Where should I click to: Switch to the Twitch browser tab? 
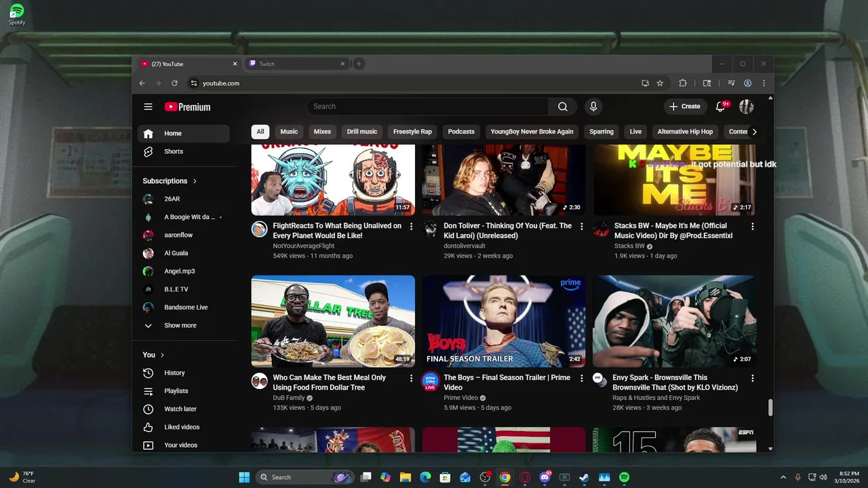pyautogui.click(x=296, y=64)
